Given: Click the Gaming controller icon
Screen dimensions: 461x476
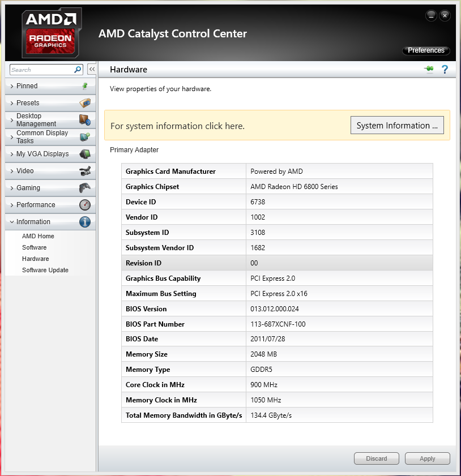Looking at the screenshot, I should [x=85, y=188].
